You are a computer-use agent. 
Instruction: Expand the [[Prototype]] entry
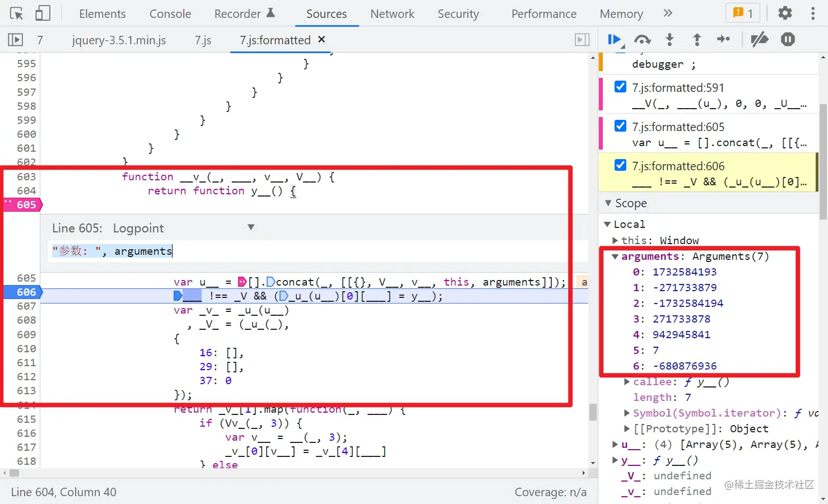click(x=627, y=428)
